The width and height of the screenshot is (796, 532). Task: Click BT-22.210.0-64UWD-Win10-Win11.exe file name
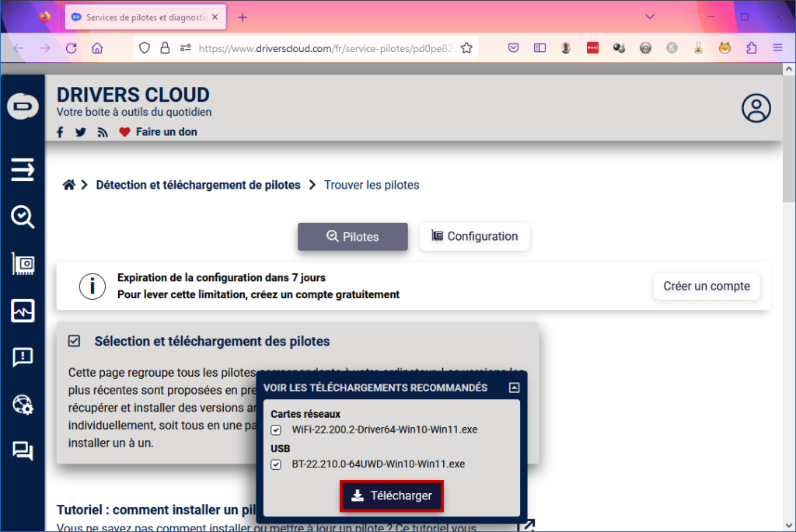point(379,464)
